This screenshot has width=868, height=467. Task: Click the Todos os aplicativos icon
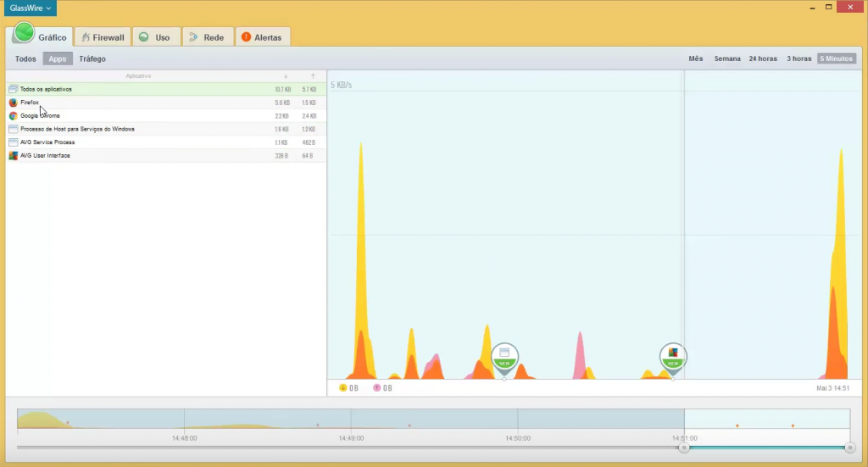(x=14, y=89)
